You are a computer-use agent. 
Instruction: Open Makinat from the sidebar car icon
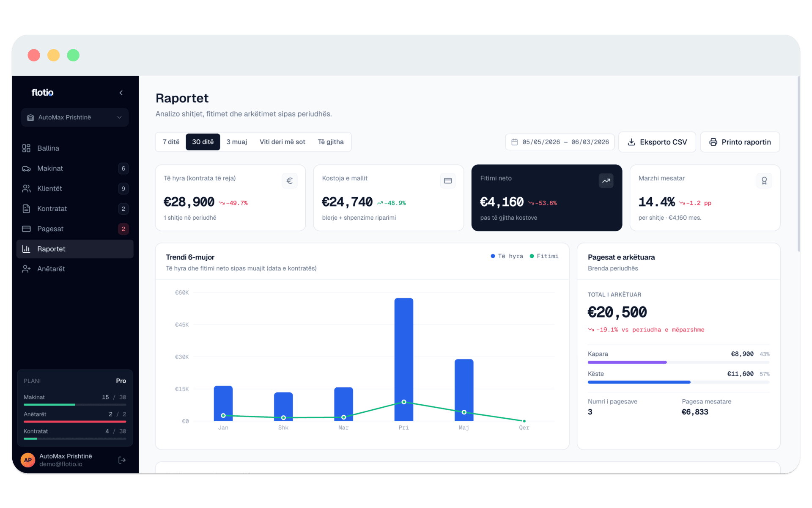click(x=26, y=168)
